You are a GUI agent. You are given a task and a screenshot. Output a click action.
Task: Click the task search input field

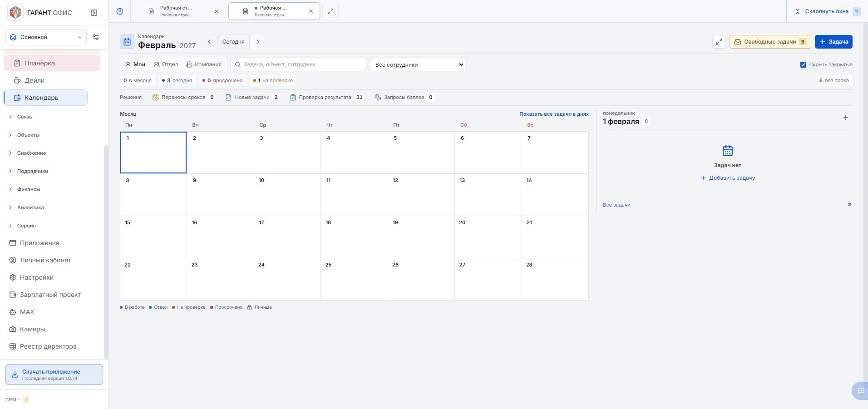point(298,64)
